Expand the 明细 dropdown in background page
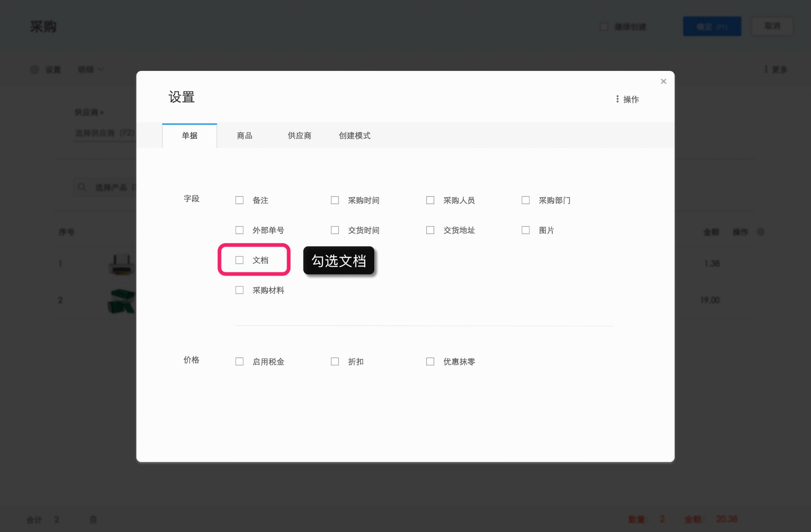 click(x=91, y=70)
